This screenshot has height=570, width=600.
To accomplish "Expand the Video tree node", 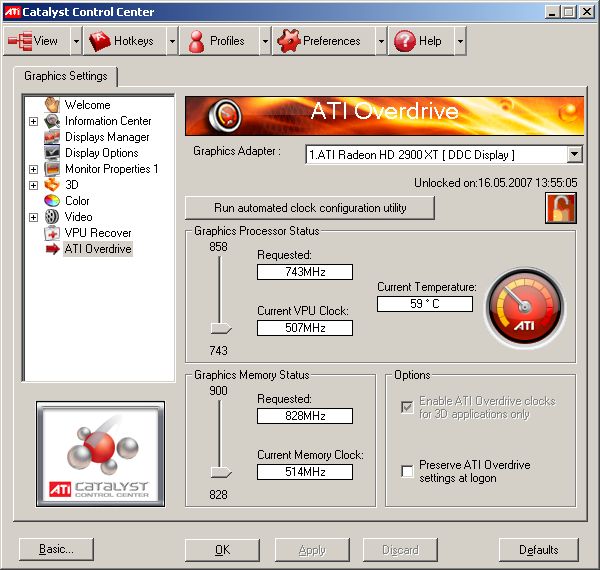I will 34,217.
